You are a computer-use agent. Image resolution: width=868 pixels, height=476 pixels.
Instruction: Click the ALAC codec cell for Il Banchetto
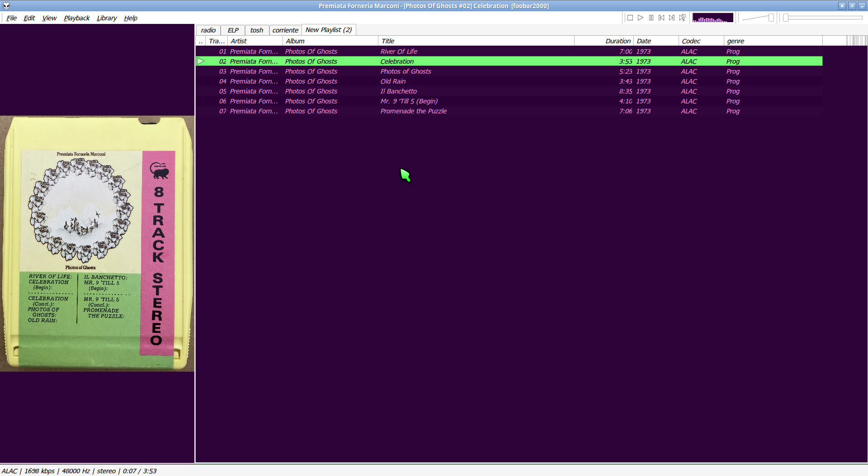[x=689, y=91]
